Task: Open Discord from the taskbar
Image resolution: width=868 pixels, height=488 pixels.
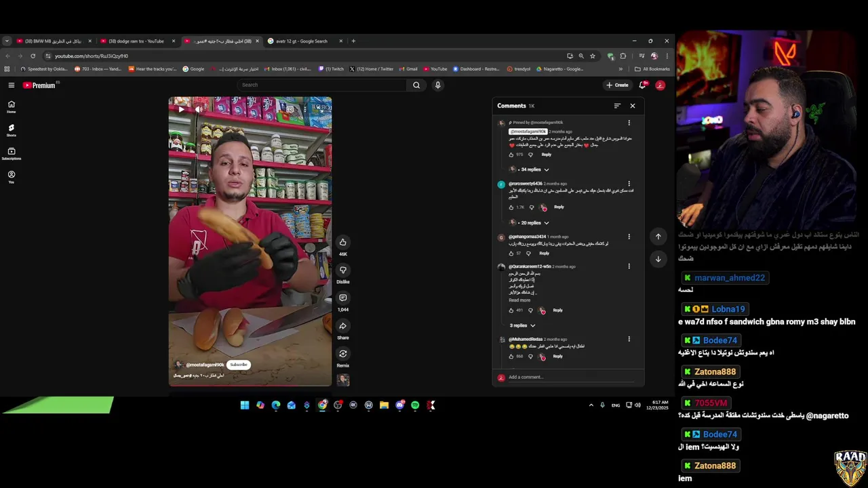Action: (x=400, y=405)
